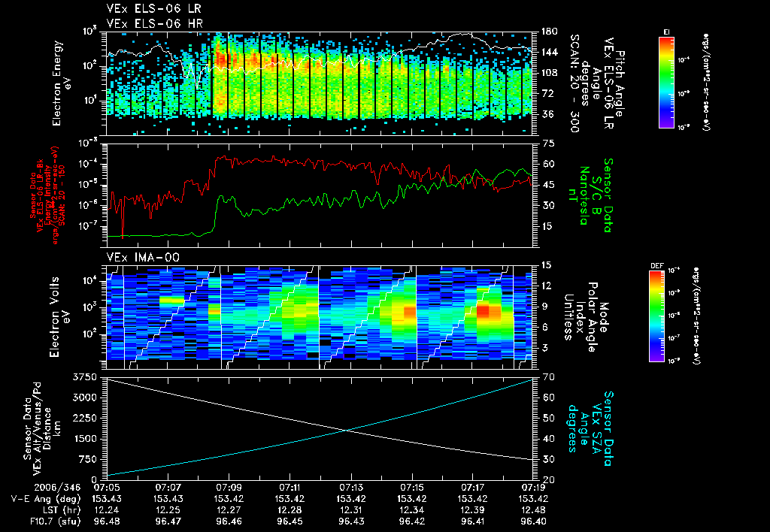Click the EI color scale bar

tap(666, 83)
